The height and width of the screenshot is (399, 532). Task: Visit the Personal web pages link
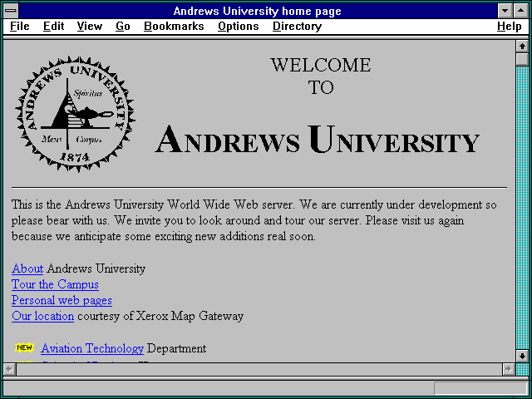[x=62, y=300]
